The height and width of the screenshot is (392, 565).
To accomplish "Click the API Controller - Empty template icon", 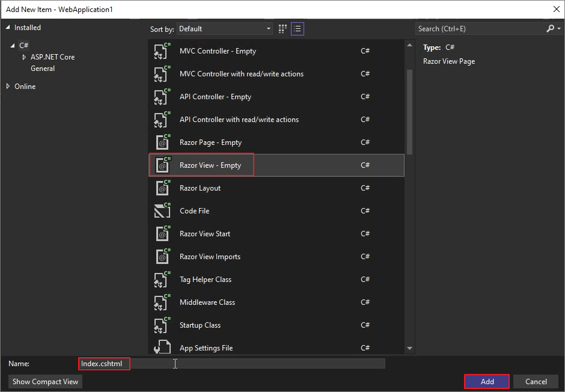I will point(162,97).
